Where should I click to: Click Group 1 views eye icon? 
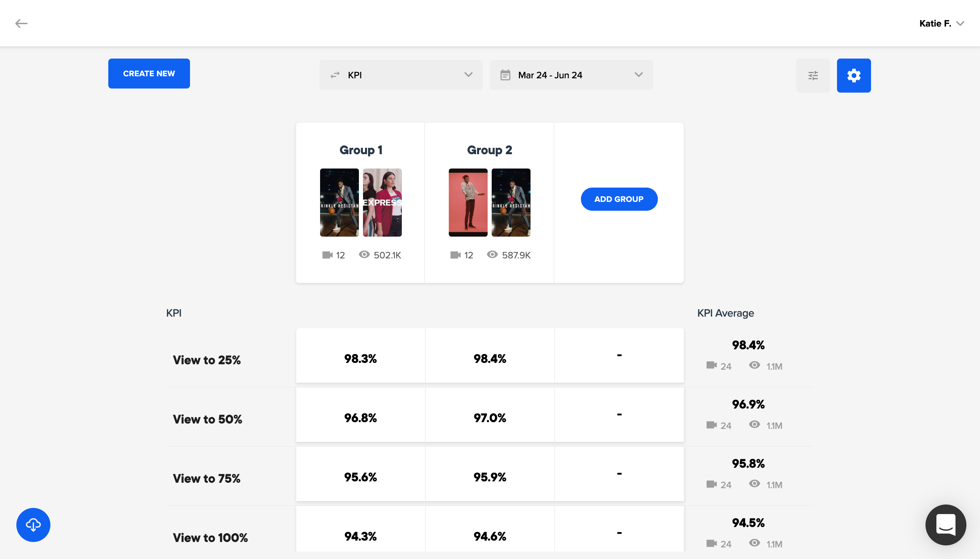(364, 255)
